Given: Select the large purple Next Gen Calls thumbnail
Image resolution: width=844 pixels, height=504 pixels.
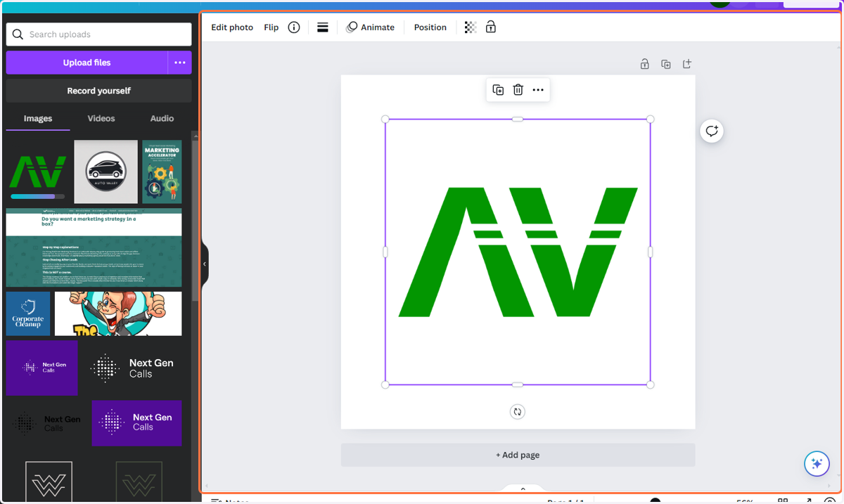Looking at the screenshot, I should [x=136, y=423].
